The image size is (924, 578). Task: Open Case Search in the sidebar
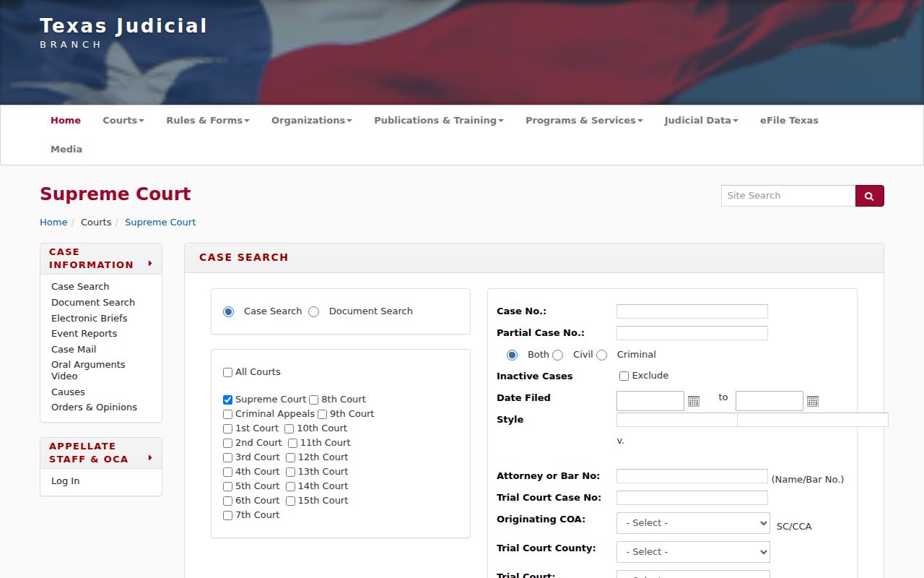coord(80,287)
